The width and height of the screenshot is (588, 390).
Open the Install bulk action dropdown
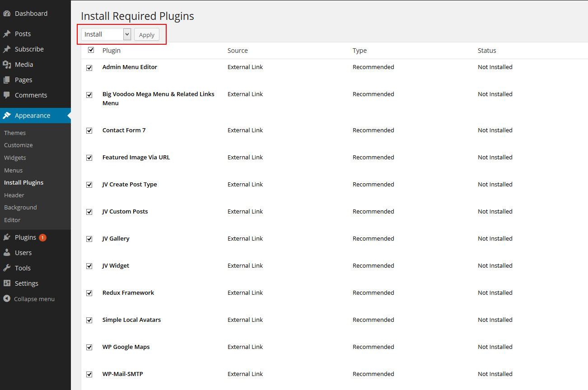coord(106,34)
